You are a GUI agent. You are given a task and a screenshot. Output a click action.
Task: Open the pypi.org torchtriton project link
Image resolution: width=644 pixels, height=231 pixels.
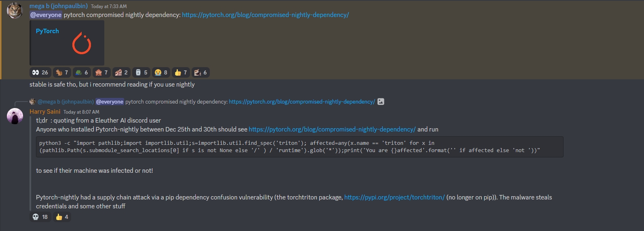pos(395,197)
